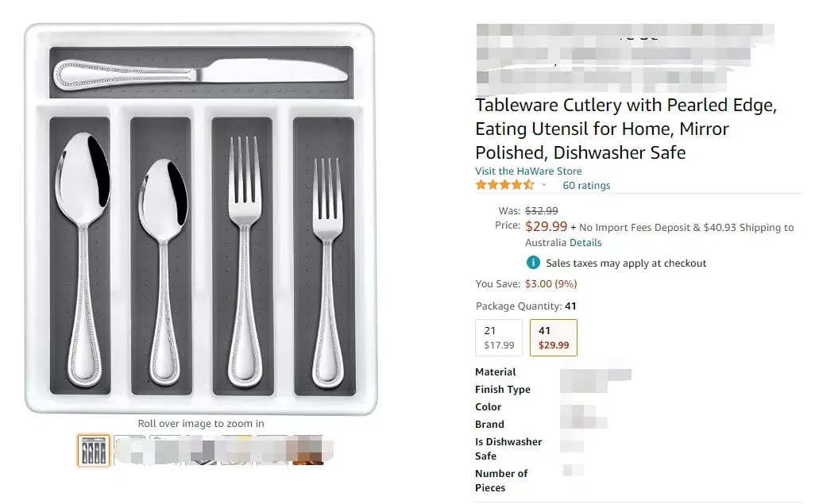The height and width of the screenshot is (504, 819).
Task: Choose package quantity 21 for $17.99
Action: click(x=499, y=337)
